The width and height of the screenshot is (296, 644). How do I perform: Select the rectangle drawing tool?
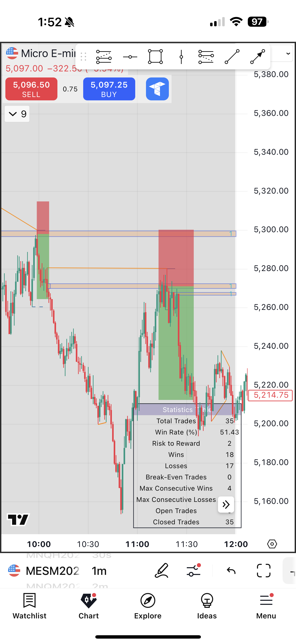[155, 57]
